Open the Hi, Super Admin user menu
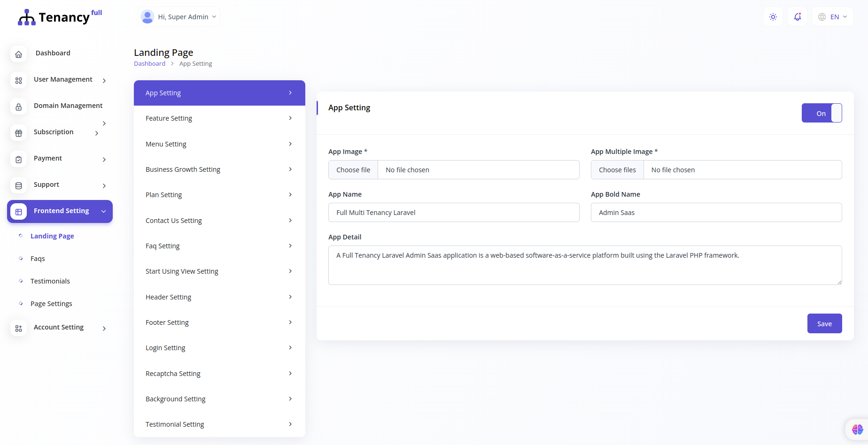The image size is (868, 445). click(x=179, y=17)
